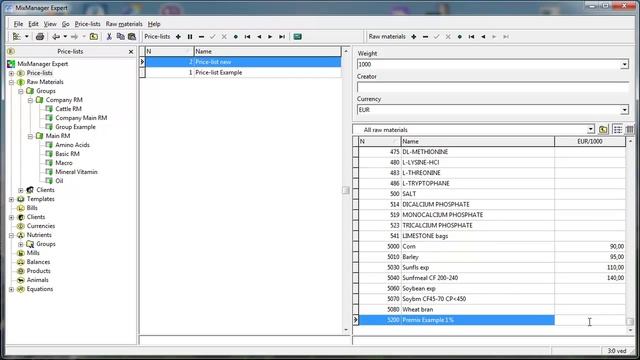Click Name column header in raw materials grid
Screen dimensions: 640x360
(478, 142)
